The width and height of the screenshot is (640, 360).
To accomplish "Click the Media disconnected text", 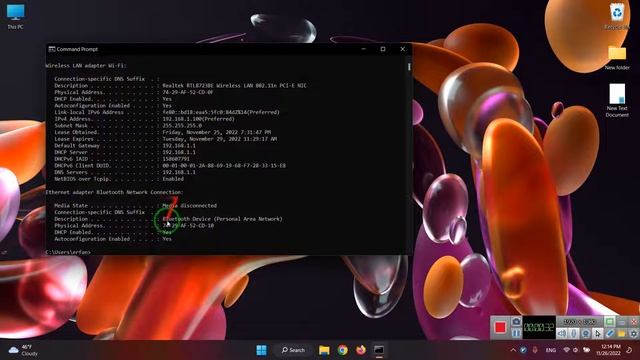I will click(x=190, y=205).
